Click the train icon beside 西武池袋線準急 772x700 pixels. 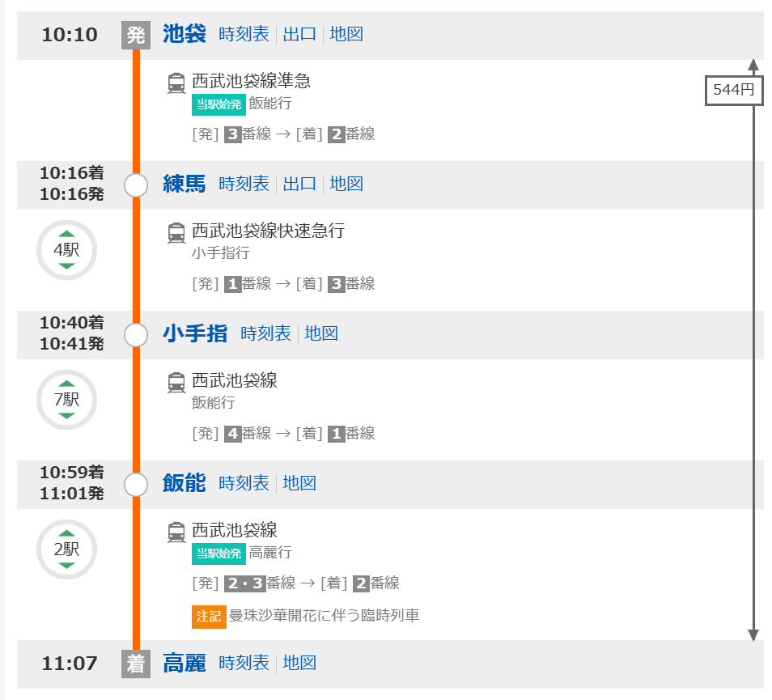(176, 83)
